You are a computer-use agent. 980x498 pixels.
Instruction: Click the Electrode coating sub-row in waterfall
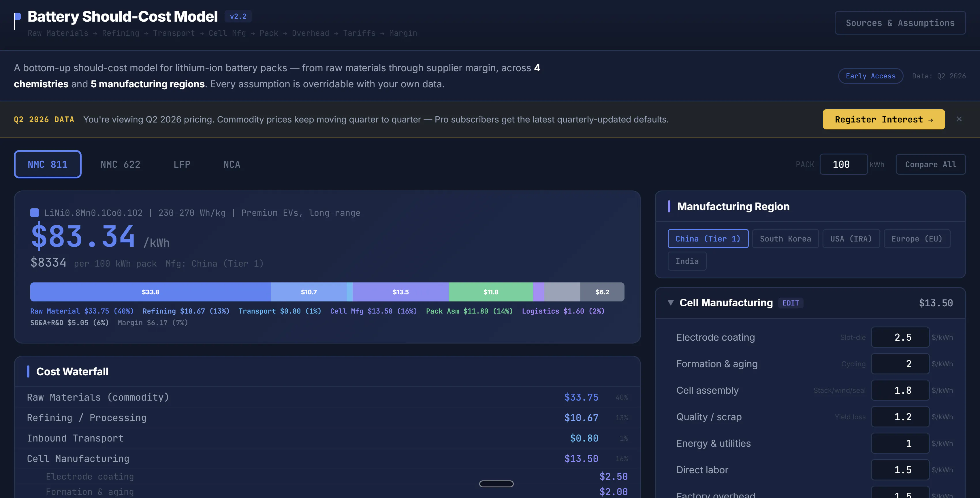pyautogui.click(x=327, y=477)
